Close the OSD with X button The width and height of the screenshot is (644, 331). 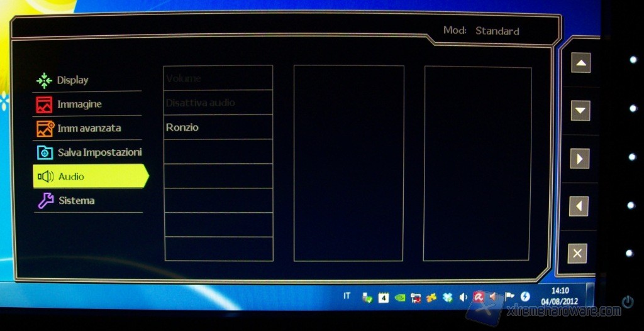[x=577, y=253]
